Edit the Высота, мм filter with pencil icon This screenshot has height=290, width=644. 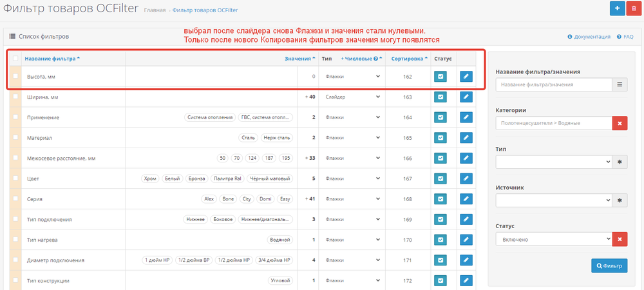pyautogui.click(x=466, y=77)
